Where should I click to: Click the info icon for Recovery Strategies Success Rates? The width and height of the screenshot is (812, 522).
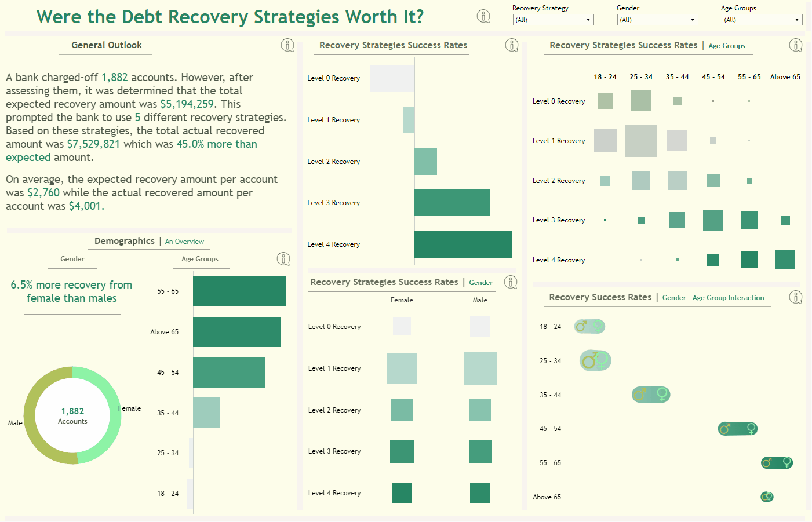512,45
